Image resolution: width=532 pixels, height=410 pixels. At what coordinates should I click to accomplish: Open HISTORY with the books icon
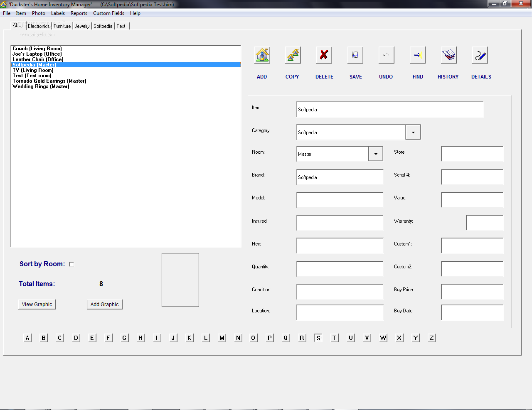point(449,55)
